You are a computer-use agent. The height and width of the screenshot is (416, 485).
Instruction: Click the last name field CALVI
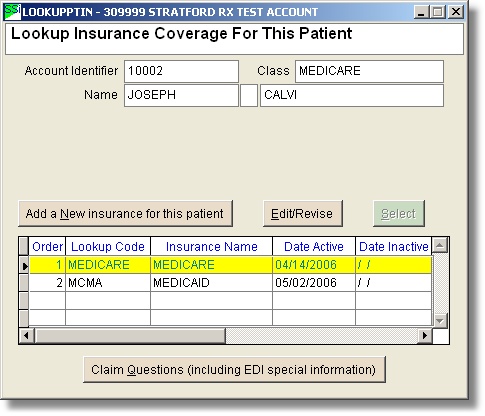352,95
